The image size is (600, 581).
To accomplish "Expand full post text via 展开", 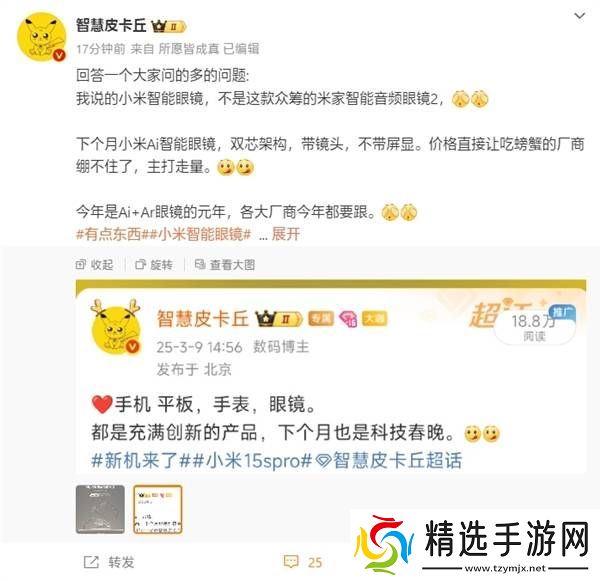I will point(285,233).
